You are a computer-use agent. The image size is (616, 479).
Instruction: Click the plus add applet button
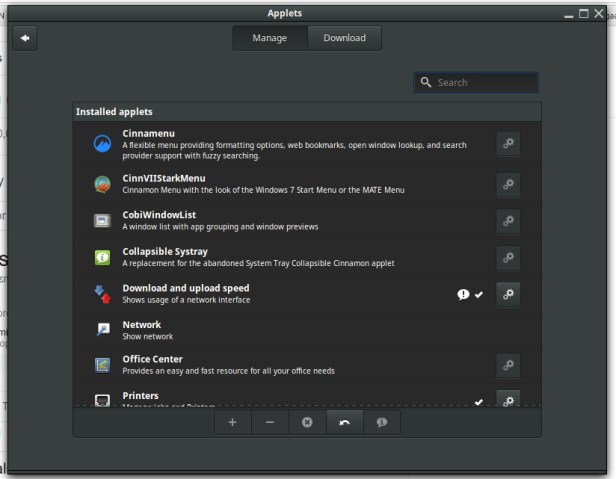(232, 422)
